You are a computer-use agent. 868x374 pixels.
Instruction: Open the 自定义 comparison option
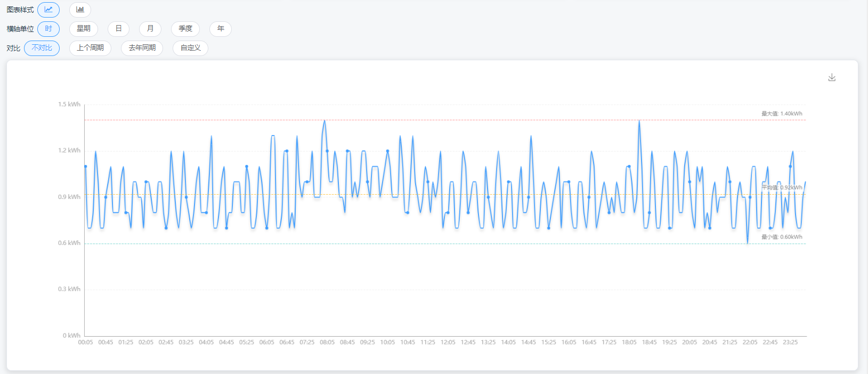pyautogui.click(x=190, y=48)
